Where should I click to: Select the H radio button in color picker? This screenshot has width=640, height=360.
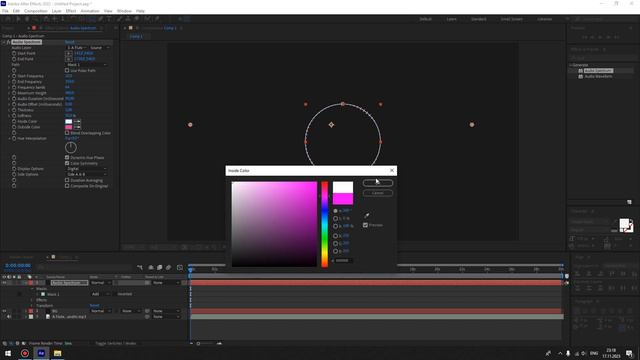pyautogui.click(x=336, y=211)
